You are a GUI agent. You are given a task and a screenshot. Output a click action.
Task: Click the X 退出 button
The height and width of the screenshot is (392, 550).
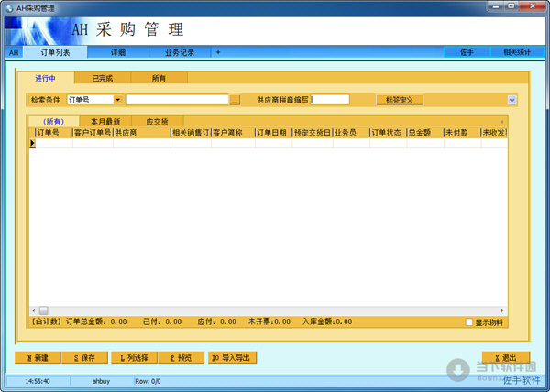pos(506,358)
